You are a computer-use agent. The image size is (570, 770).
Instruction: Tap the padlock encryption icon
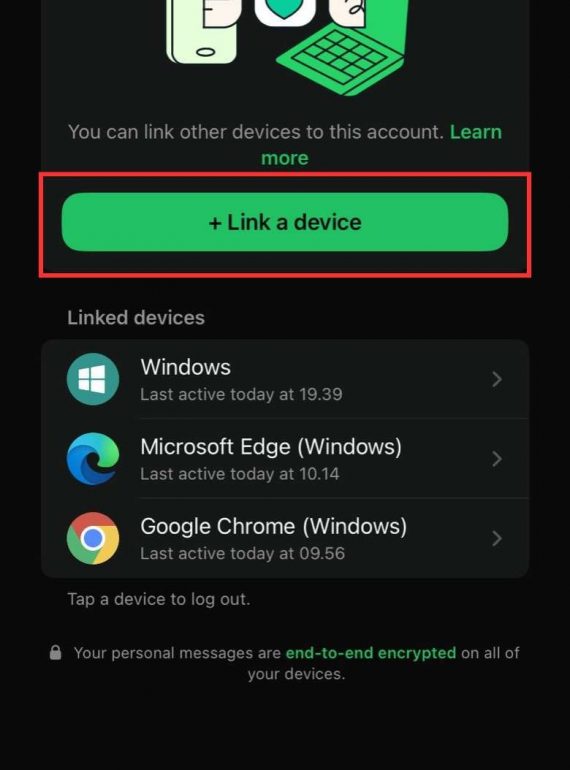[55, 653]
